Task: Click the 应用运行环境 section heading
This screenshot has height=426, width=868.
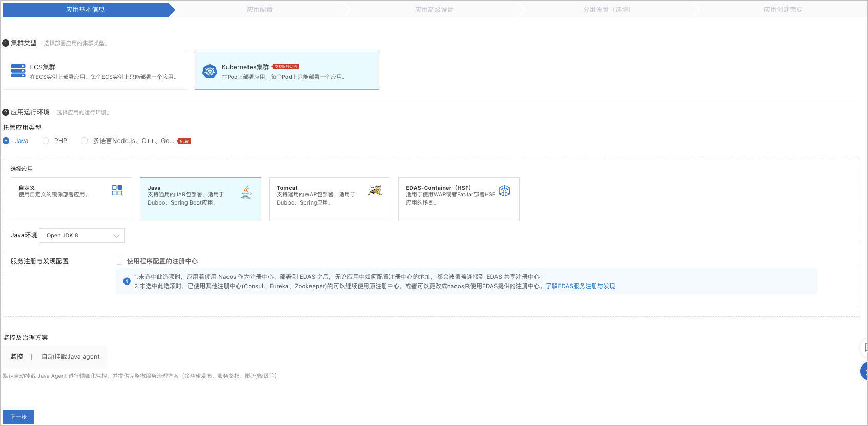Action: pos(30,112)
